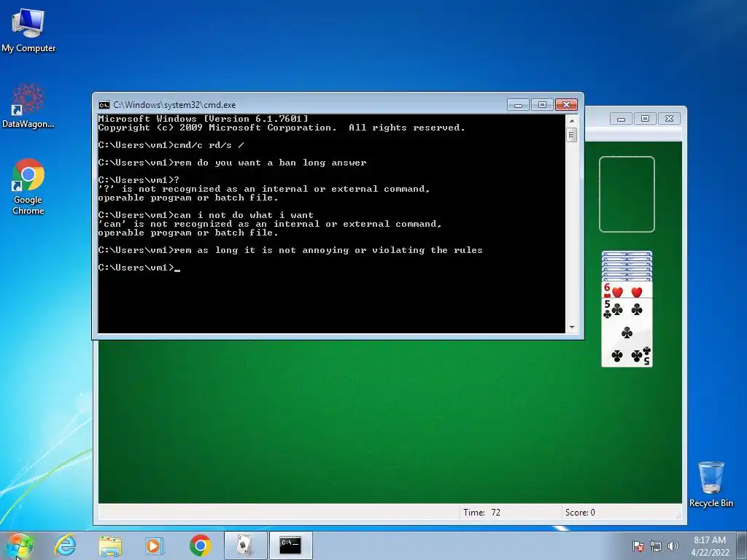Click the Solitaire Score: 0 status
The height and width of the screenshot is (560, 747).
580,513
